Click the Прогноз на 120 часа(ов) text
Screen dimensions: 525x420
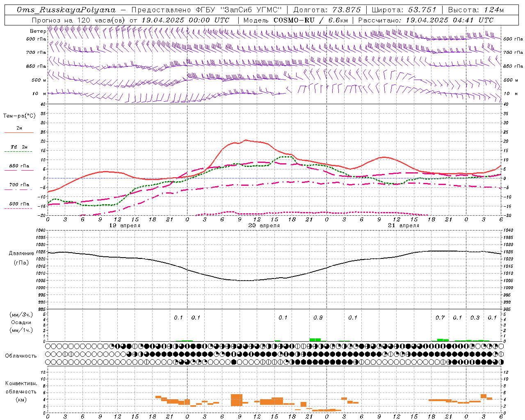[x=79, y=20]
